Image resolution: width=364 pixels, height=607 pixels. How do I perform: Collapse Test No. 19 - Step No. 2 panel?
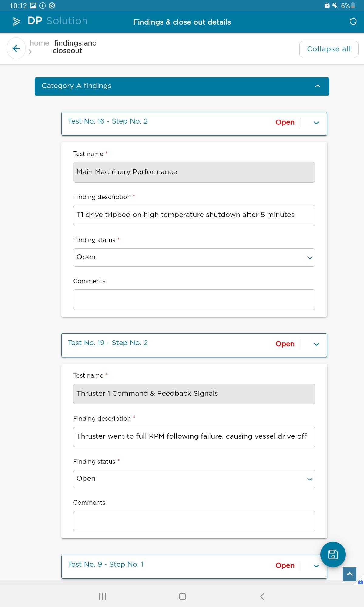point(316,344)
